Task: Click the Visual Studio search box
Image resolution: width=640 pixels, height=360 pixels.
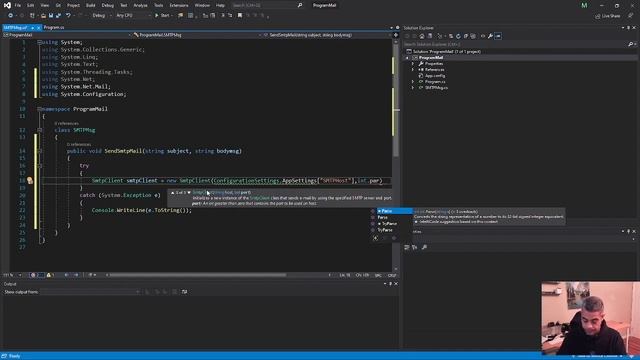Action: 267,5
